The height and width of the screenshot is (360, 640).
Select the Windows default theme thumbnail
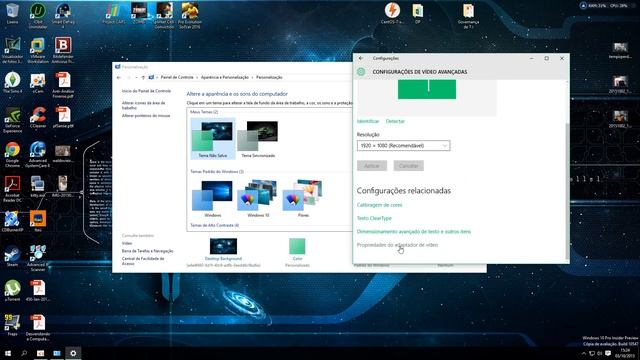tap(213, 198)
